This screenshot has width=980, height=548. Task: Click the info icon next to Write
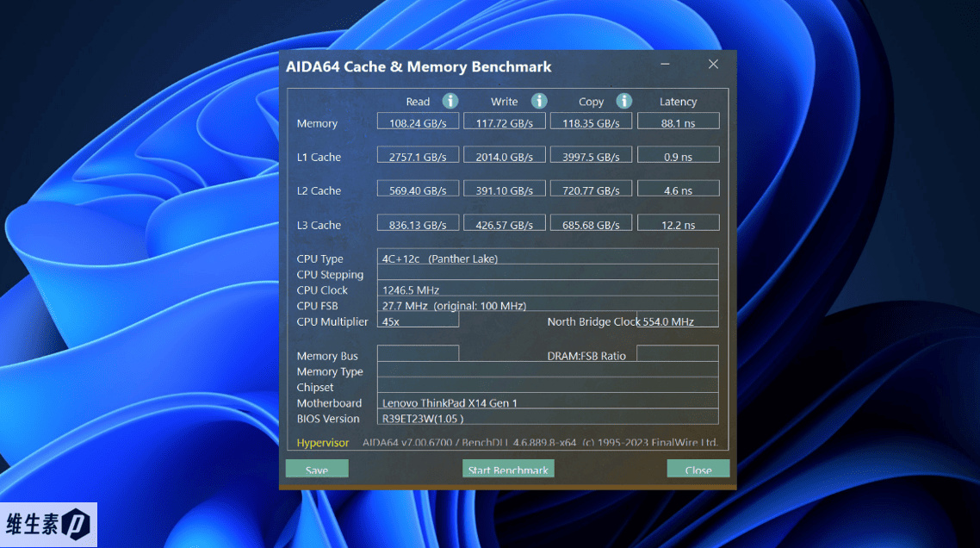click(x=539, y=101)
